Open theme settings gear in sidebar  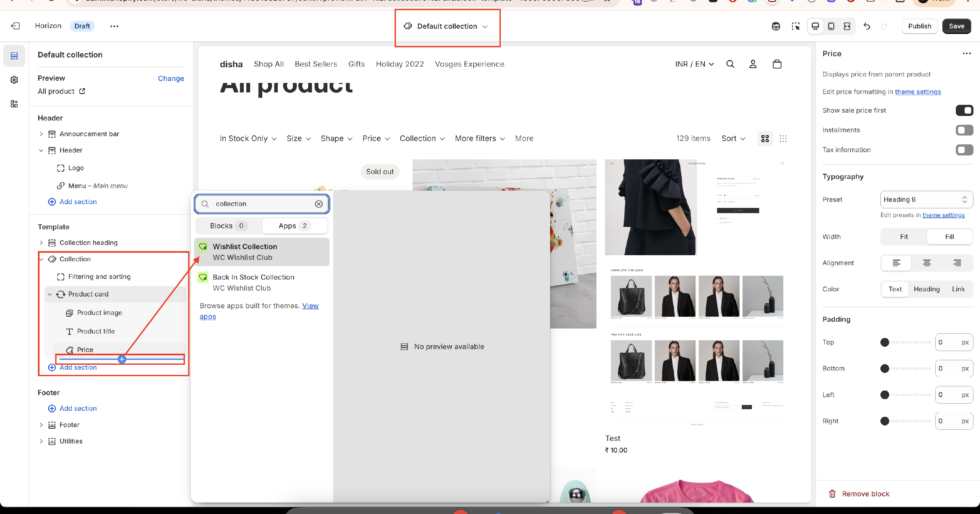coord(14,80)
